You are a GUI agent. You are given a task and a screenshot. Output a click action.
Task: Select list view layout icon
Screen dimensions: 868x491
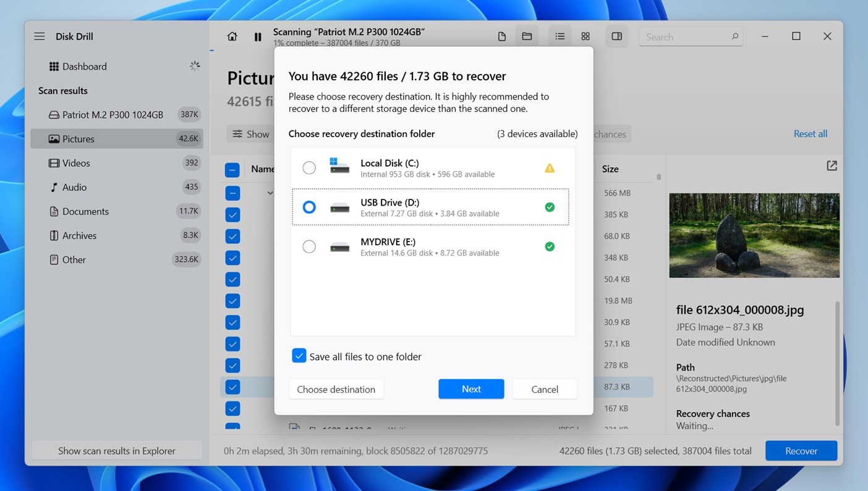(x=560, y=36)
